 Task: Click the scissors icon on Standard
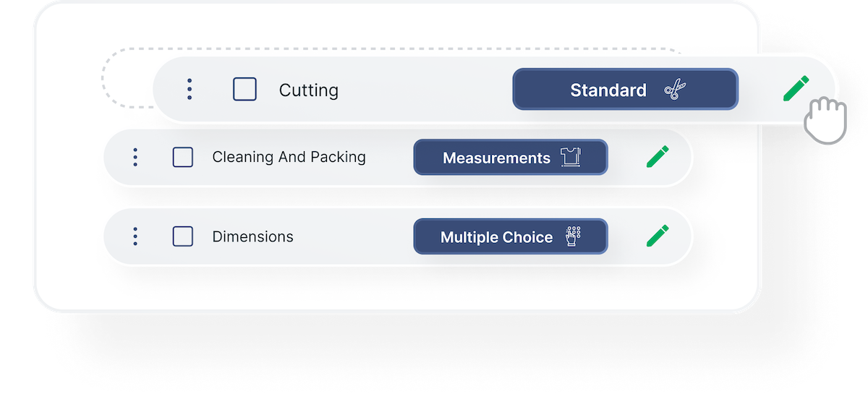tap(675, 90)
